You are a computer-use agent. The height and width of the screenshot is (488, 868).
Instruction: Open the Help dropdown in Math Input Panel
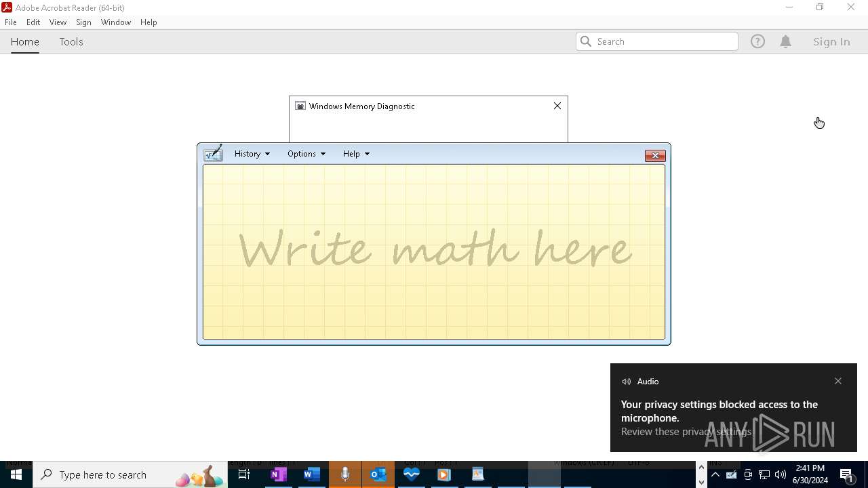[356, 154]
